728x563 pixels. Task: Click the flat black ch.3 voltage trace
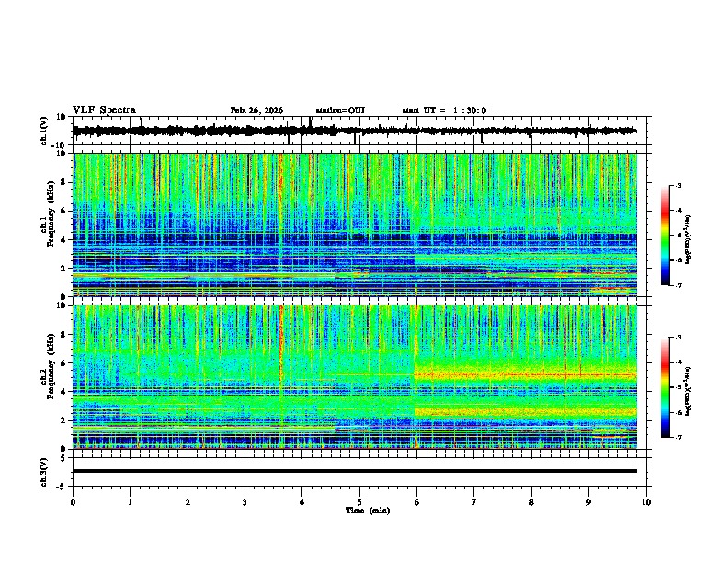(x=355, y=471)
